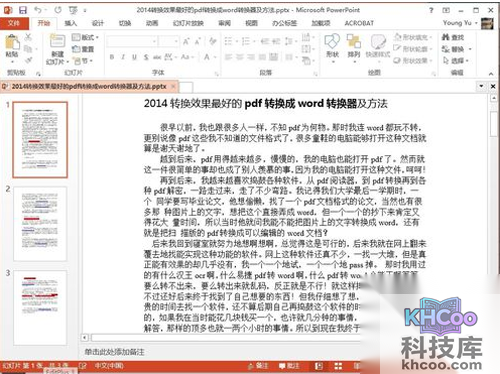The image size is (500, 374).
Task: Click notes field 单击此处添加备注
Action: pyautogui.click(x=114, y=352)
